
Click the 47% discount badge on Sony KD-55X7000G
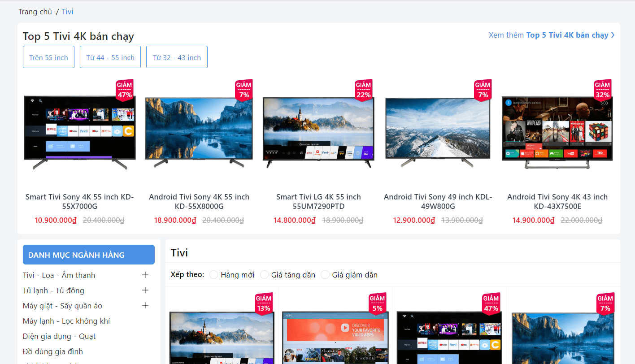coord(125,90)
